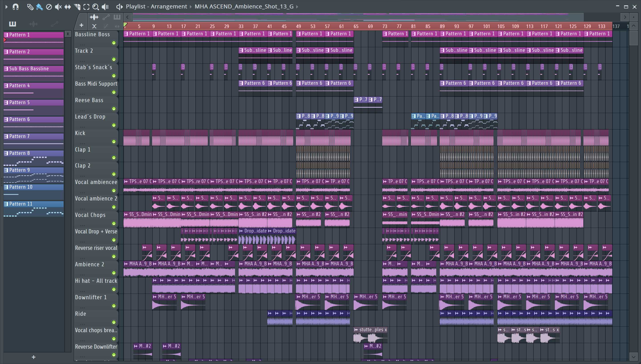
Task: Click the green playhead start marker
Action: [125, 25]
